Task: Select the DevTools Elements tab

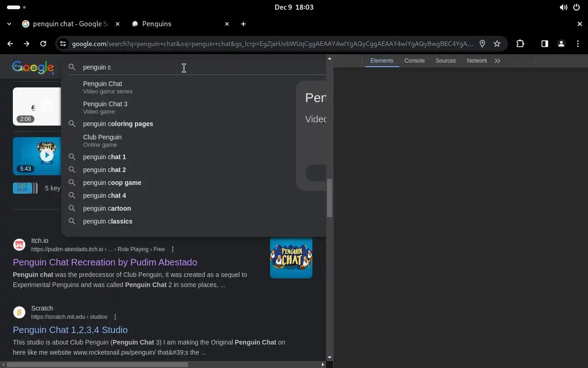Action: [x=382, y=61]
